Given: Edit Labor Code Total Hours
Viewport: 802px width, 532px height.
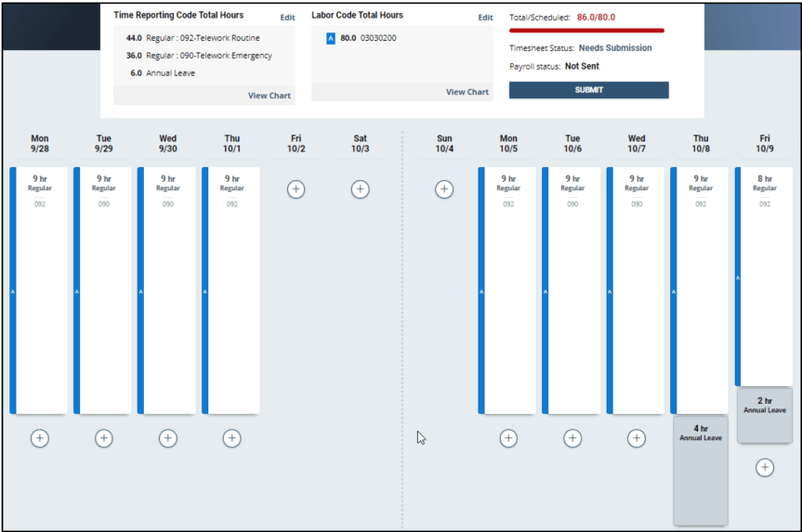Looking at the screenshot, I should [485, 18].
